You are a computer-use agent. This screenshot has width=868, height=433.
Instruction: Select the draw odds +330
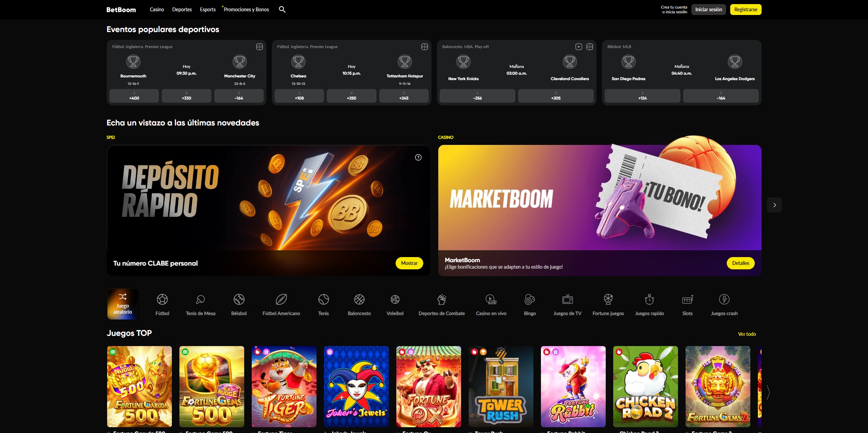coord(187,96)
